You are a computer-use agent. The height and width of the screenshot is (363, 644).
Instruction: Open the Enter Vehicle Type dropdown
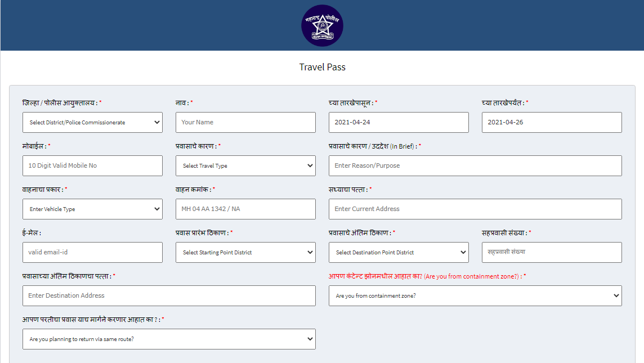92,209
